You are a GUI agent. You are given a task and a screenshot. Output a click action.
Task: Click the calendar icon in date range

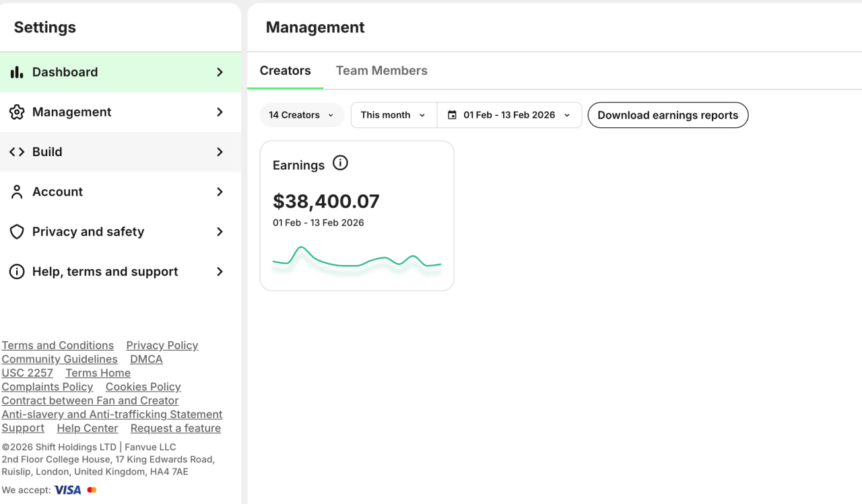pos(452,115)
